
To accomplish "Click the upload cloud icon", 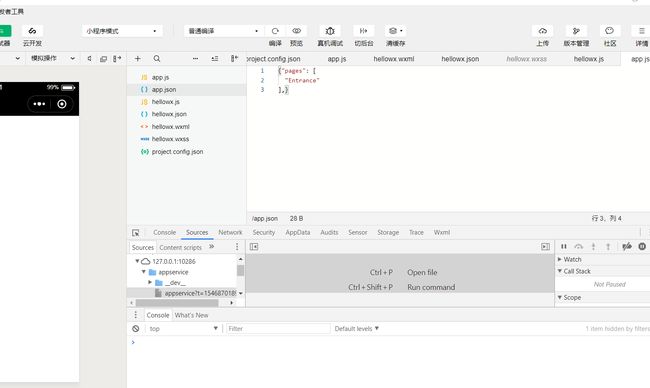I will [x=542, y=31].
